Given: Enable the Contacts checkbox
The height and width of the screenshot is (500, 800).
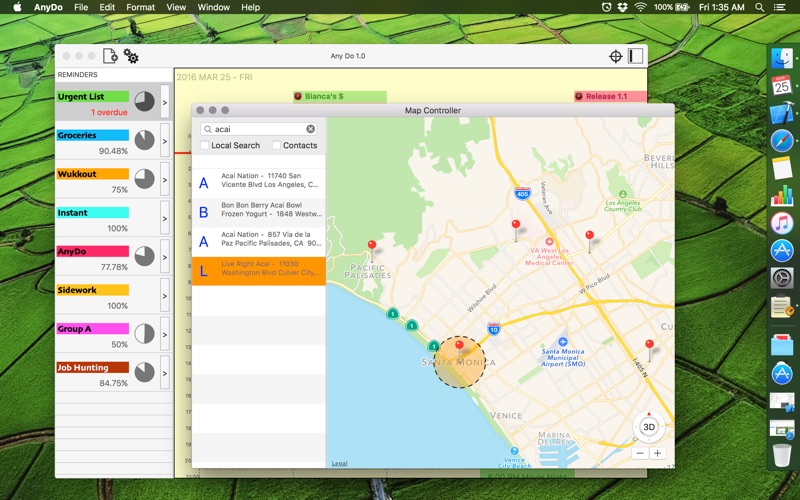Looking at the screenshot, I should click(x=277, y=145).
